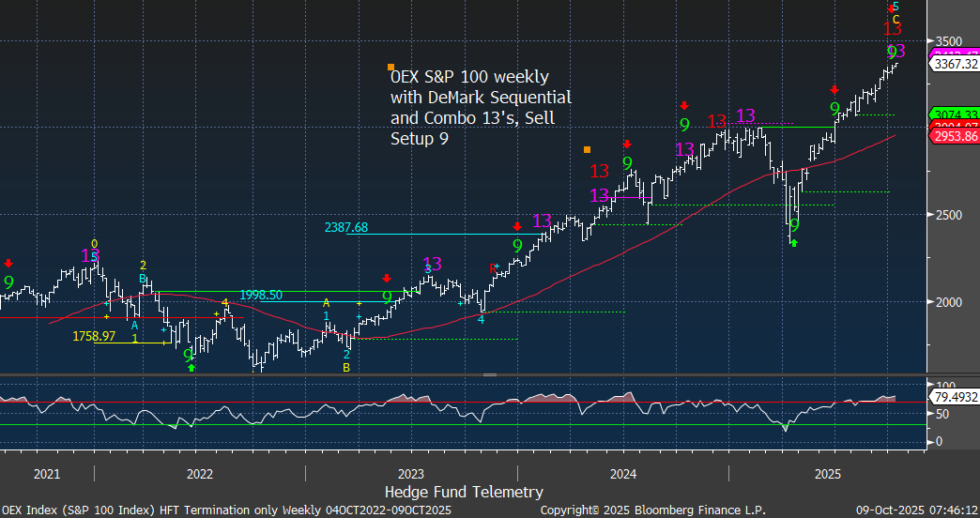The image size is (980, 518).
Task: Click the Hedge Fund Telemetry label
Action: 464,492
